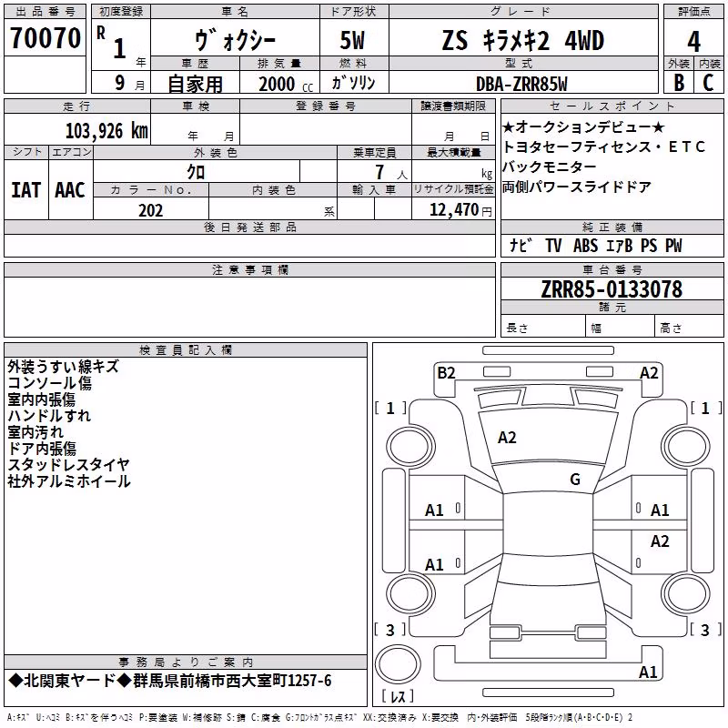
Task: Click the 高さ dimension field
Action: pyautogui.click(x=689, y=327)
